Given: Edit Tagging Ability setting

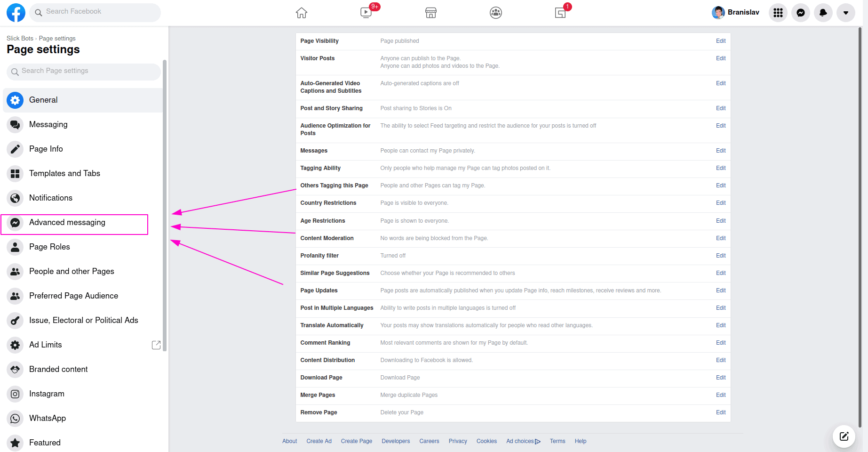Looking at the screenshot, I should [x=721, y=168].
